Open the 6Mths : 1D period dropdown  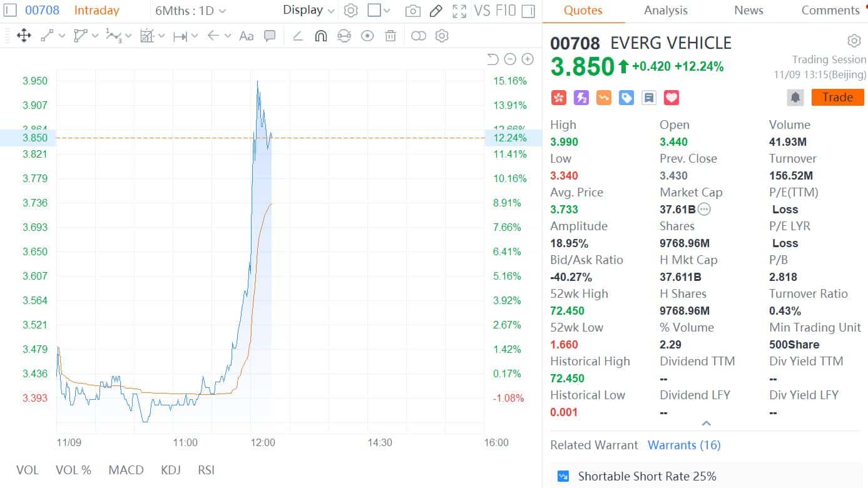coord(191,11)
